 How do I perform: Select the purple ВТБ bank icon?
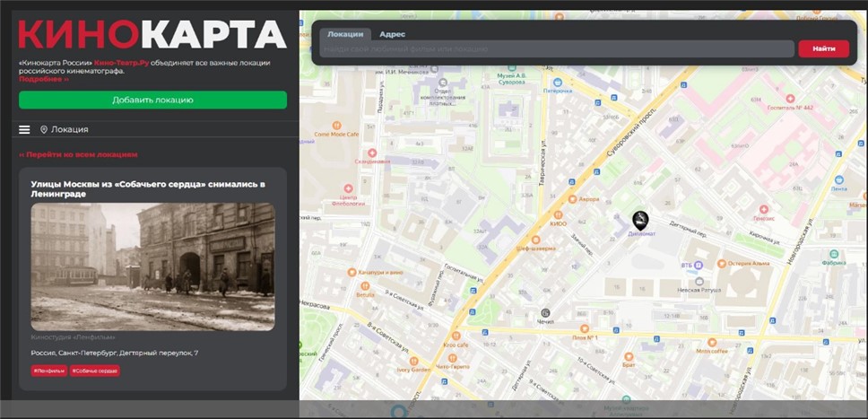point(699,266)
